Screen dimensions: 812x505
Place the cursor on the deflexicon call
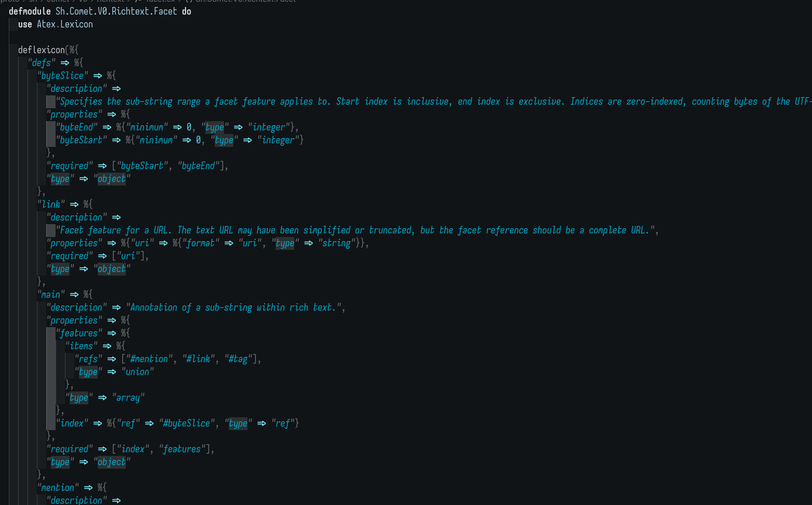pyautogui.click(x=41, y=50)
